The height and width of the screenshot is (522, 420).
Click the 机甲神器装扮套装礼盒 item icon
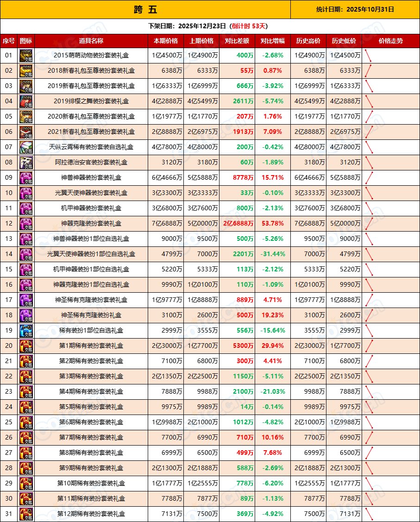tap(25, 208)
